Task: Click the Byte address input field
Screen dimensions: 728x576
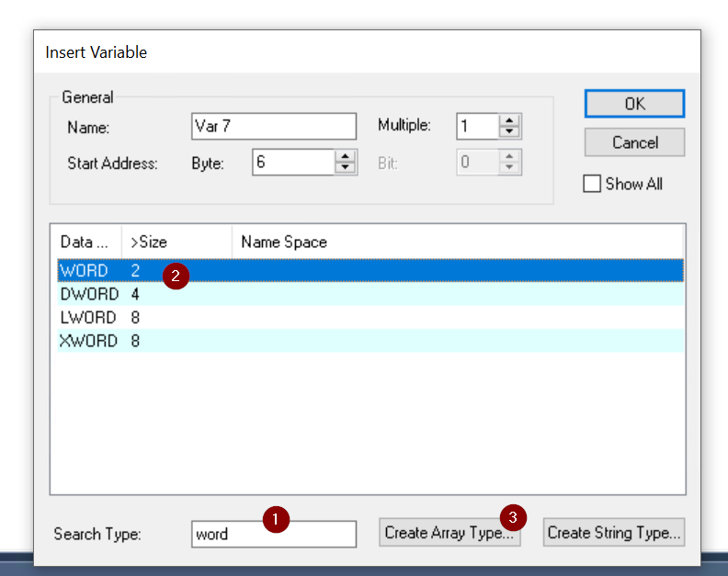Action: [293, 162]
